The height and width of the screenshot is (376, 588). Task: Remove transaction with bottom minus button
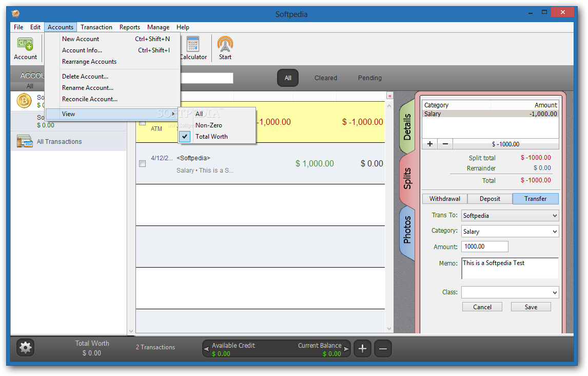(383, 349)
